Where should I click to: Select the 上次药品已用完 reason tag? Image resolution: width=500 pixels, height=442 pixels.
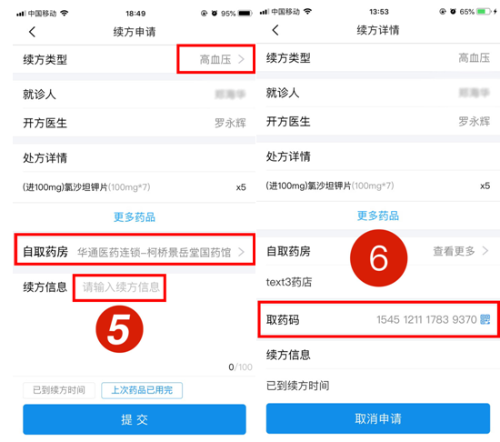[x=142, y=390]
